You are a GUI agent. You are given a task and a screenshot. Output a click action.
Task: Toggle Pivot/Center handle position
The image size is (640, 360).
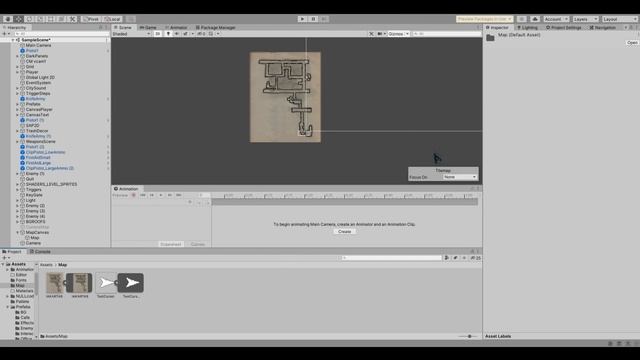91,19
